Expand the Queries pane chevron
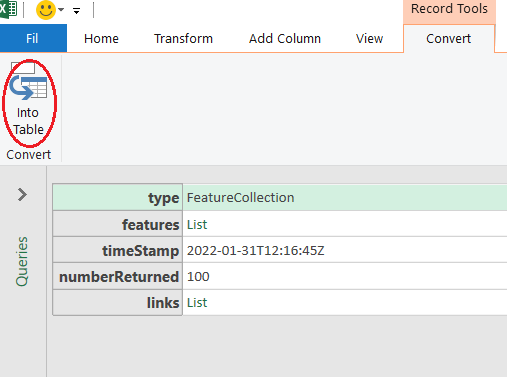 (22, 195)
